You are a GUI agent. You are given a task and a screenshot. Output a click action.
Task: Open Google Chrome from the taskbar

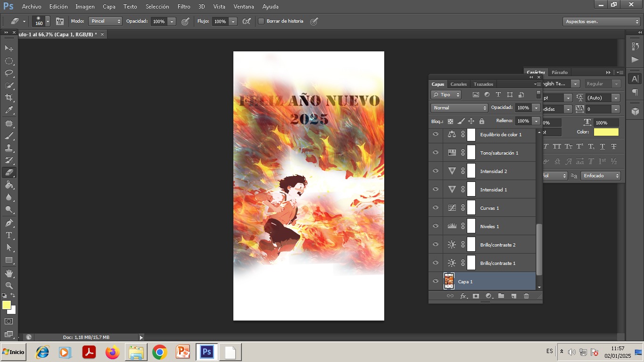159,352
